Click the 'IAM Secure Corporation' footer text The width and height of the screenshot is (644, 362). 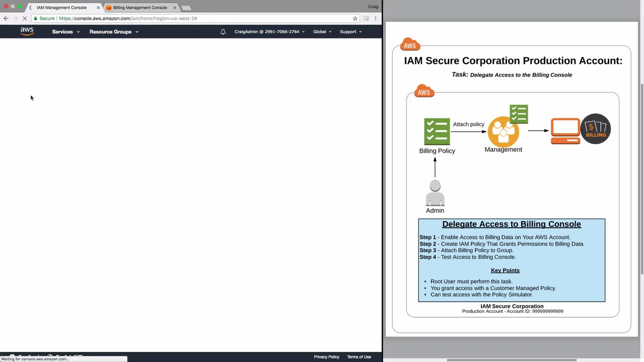(512, 306)
